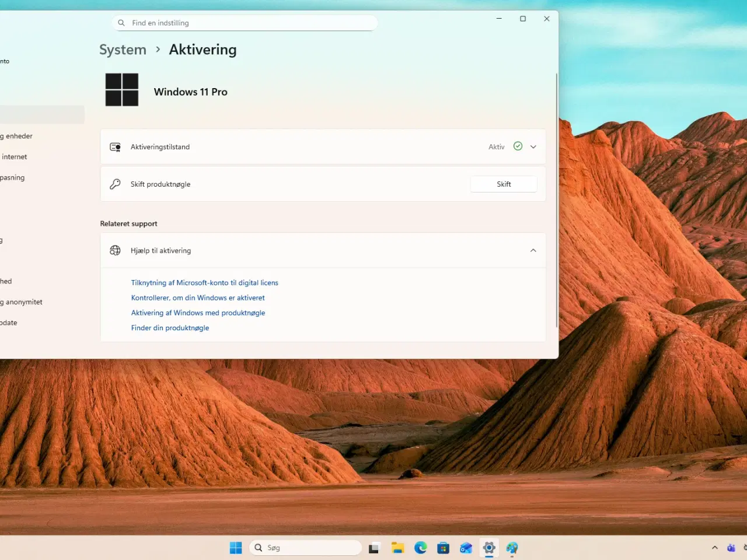This screenshot has height=560, width=747.
Task: Click the globe icon for Hjælp til aktivering
Action: point(115,250)
